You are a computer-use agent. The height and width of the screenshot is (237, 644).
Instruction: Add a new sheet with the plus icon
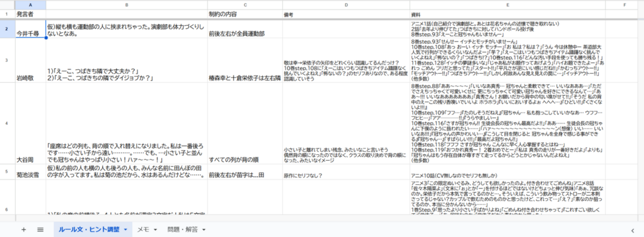tap(23, 230)
